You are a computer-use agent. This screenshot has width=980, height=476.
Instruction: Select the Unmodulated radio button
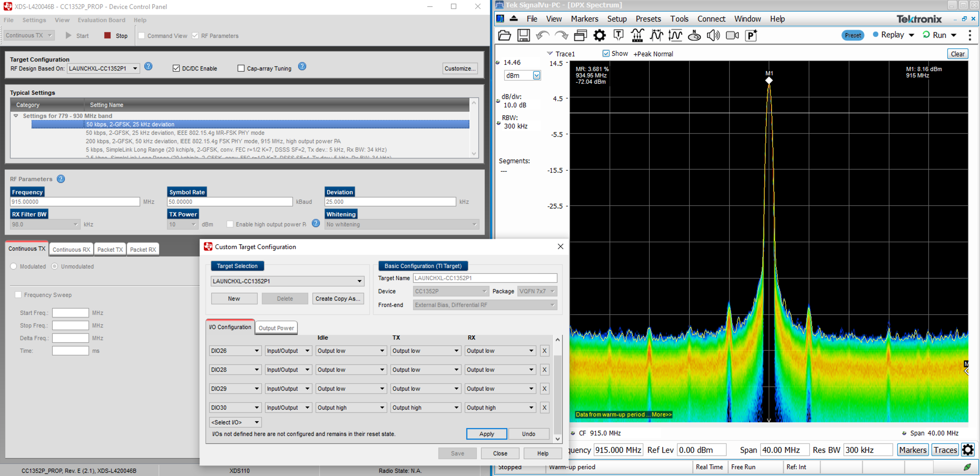[55, 266]
